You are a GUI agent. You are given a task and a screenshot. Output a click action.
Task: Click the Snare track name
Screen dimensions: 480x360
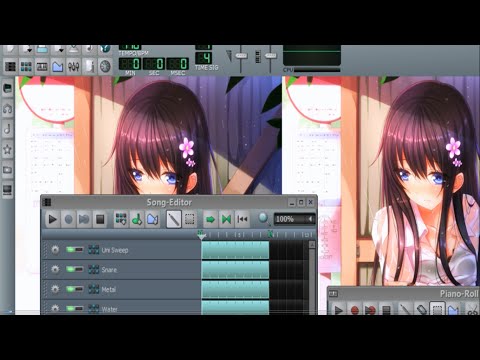[109, 270]
